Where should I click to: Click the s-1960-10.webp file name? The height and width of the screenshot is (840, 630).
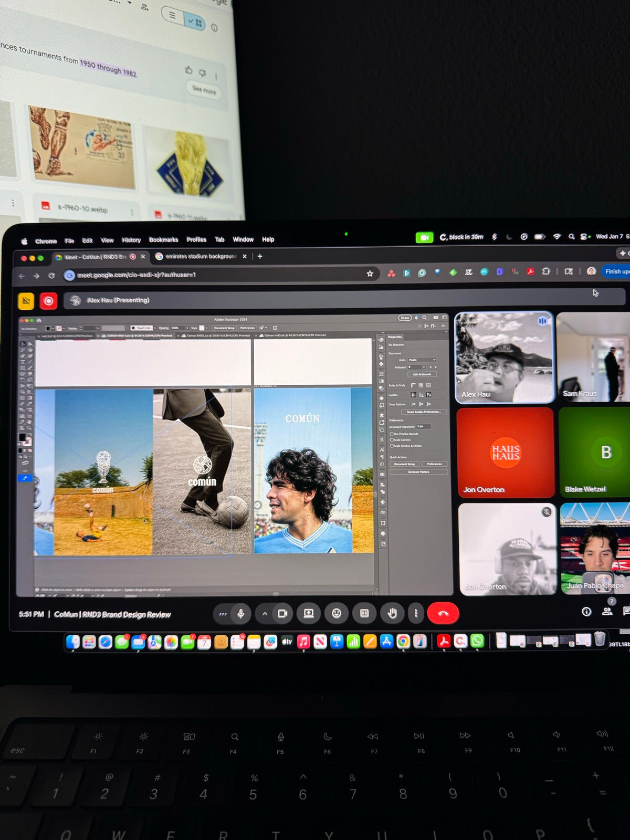[83, 208]
